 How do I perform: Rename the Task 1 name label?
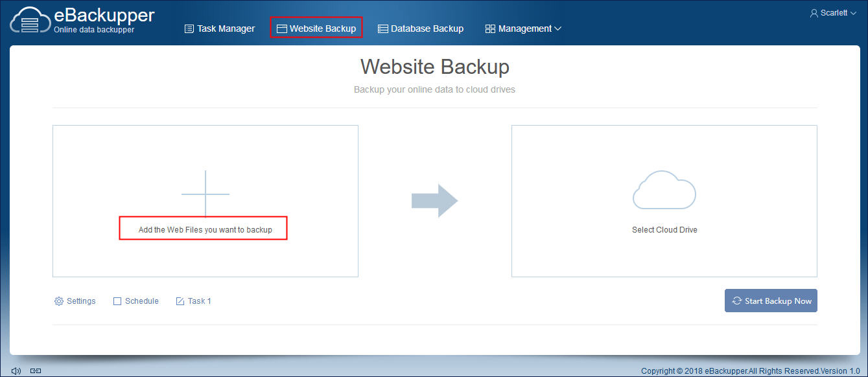pyautogui.click(x=200, y=301)
